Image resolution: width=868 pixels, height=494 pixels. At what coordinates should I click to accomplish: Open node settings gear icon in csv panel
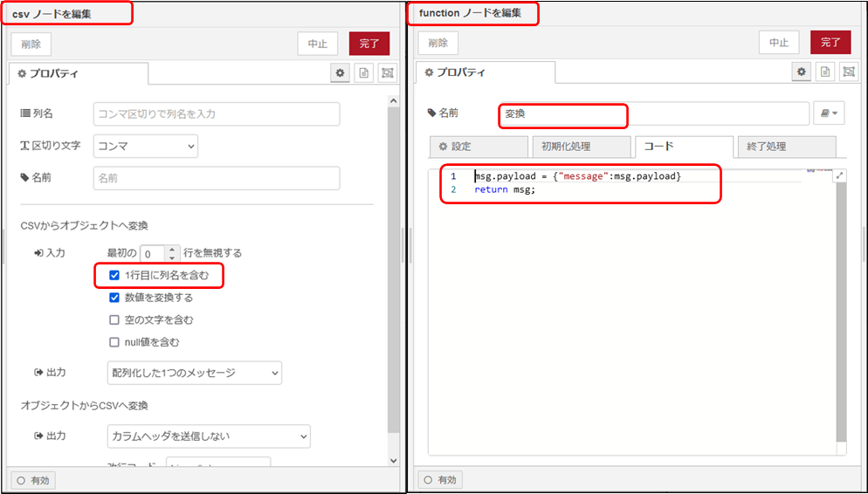point(341,73)
